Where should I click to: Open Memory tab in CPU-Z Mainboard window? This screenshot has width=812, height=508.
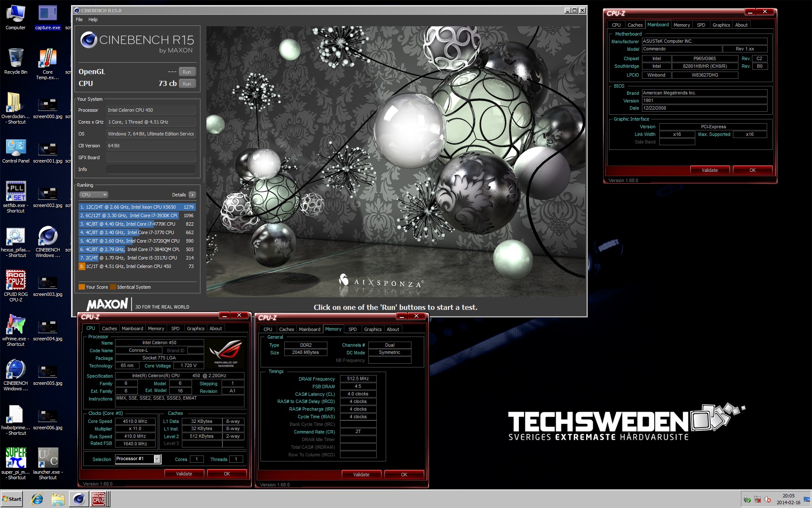pos(682,25)
